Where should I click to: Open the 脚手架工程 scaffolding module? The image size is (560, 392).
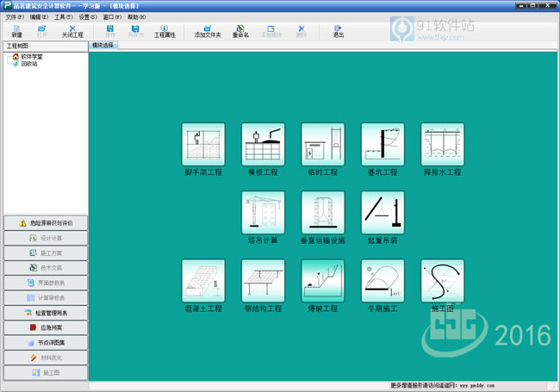203,144
